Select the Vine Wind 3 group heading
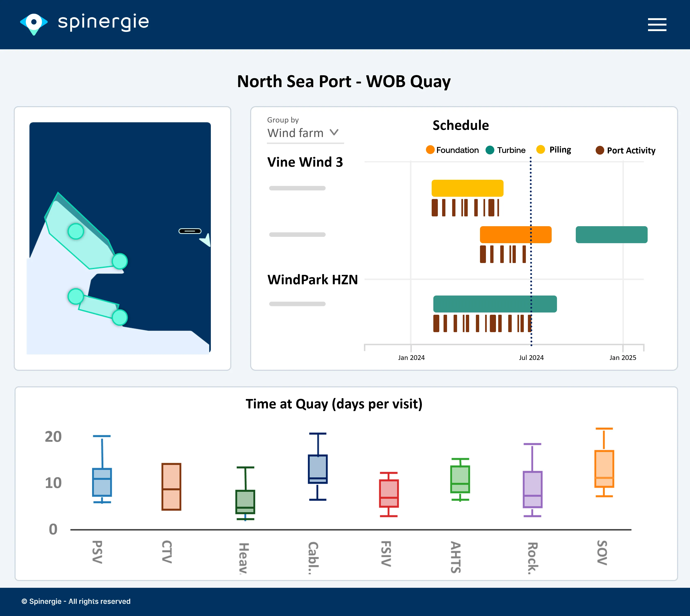The height and width of the screenshot is (616, 690). 305,162
